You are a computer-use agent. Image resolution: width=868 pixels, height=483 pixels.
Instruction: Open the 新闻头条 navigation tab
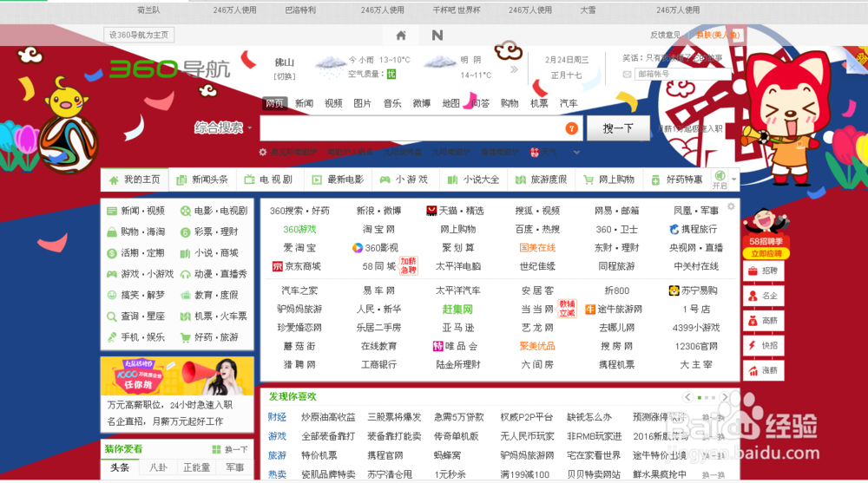pos(202,179)
